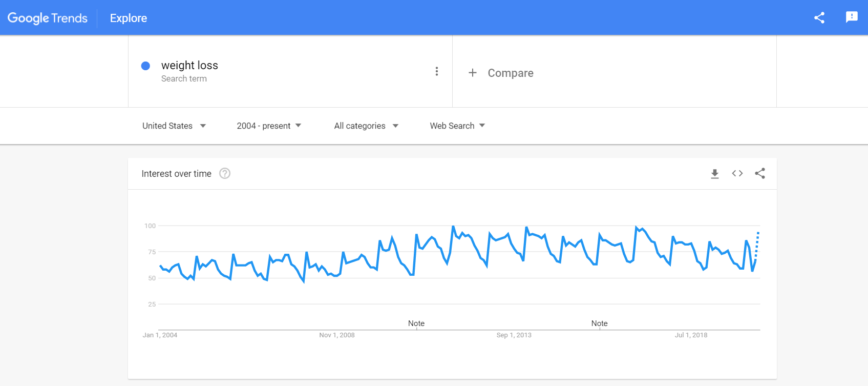Click the first Note marker near 2011
The image size is (868, 386).
(x=416, y=323)
